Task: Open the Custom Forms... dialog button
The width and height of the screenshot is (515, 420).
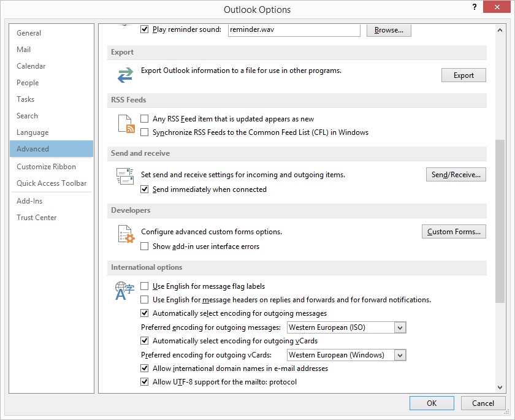Action: [x=454, y=232]
